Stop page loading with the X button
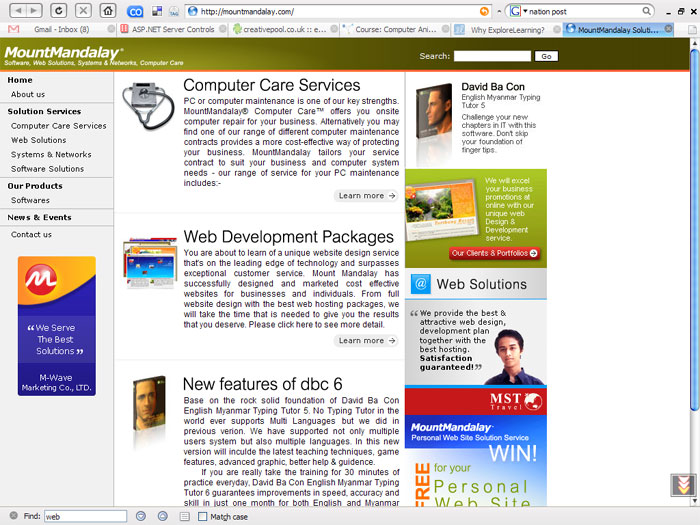The height and width of the screenshot is (525, 700). click(83, 11)
